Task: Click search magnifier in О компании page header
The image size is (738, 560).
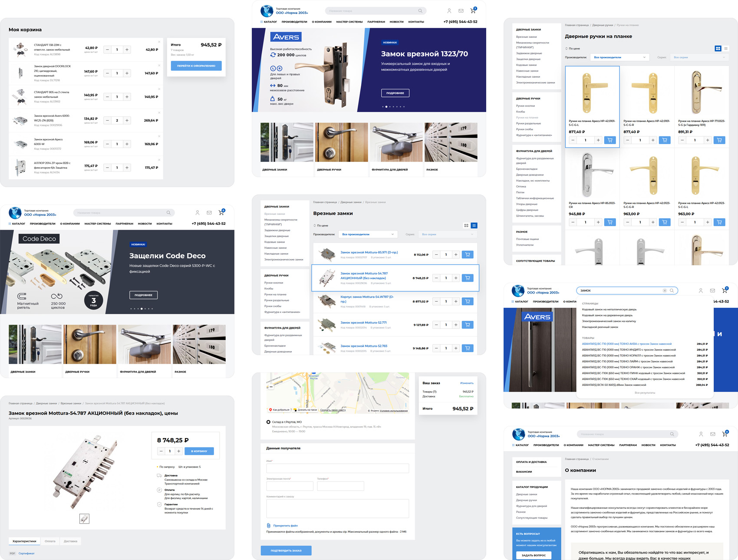Action: pyautogui.click(x=672, y=434)
